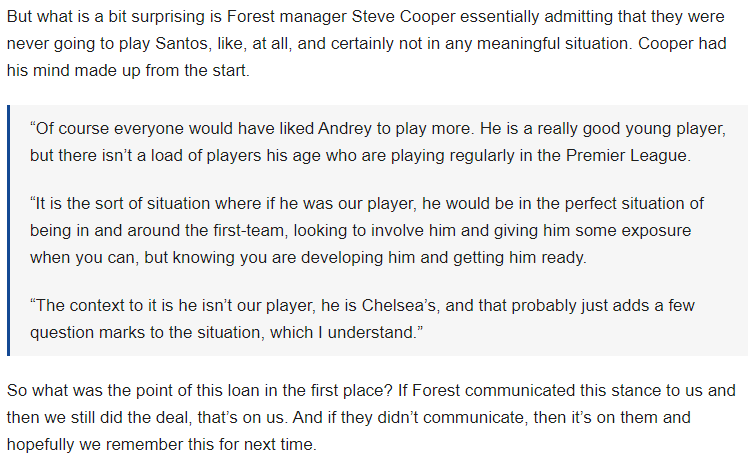Click the line ending "which I understand."
This screenshot has width=756, height=463.
click(x=226, y=332)
